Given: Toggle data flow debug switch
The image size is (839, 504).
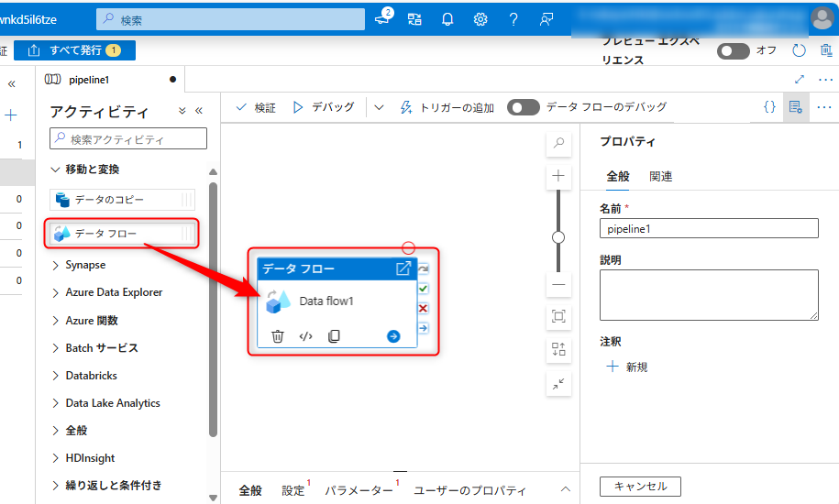Looking at the screenshot, I should click(x=524, y=107).
